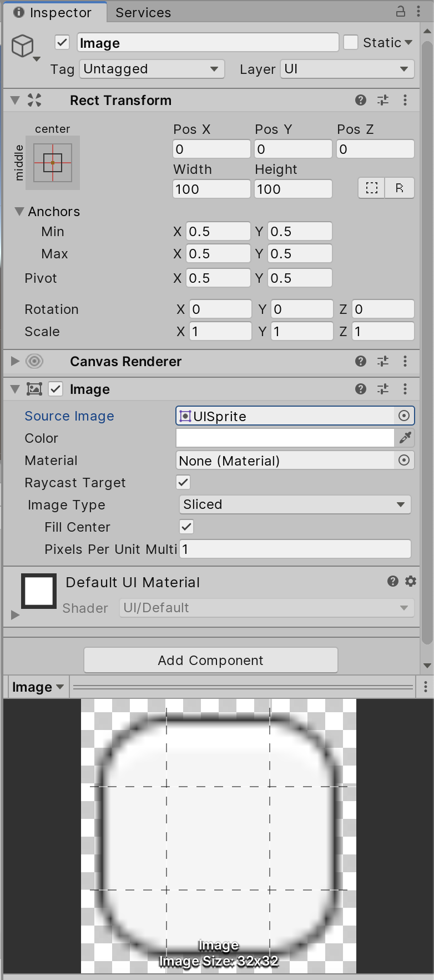The width and height of the screenshot is (434, 980).
Task: Uncheck the Fill Center option
Action: click(x=186, y=527)
